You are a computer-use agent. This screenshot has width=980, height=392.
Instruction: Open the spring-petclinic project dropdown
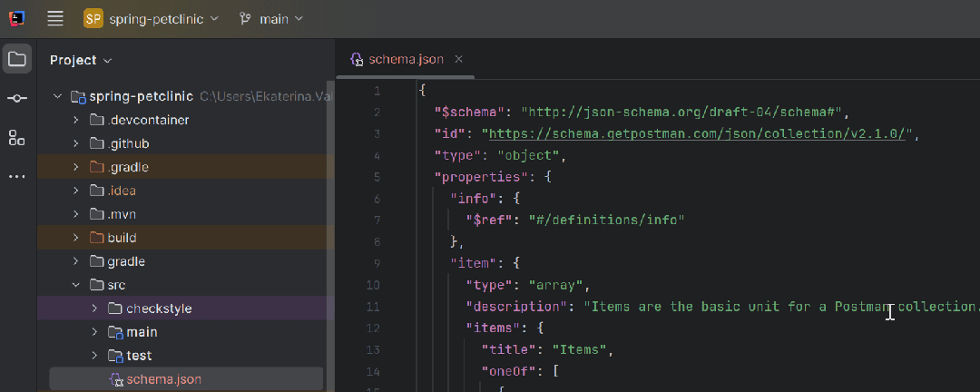pyautogui.click(x=163, y=19)
